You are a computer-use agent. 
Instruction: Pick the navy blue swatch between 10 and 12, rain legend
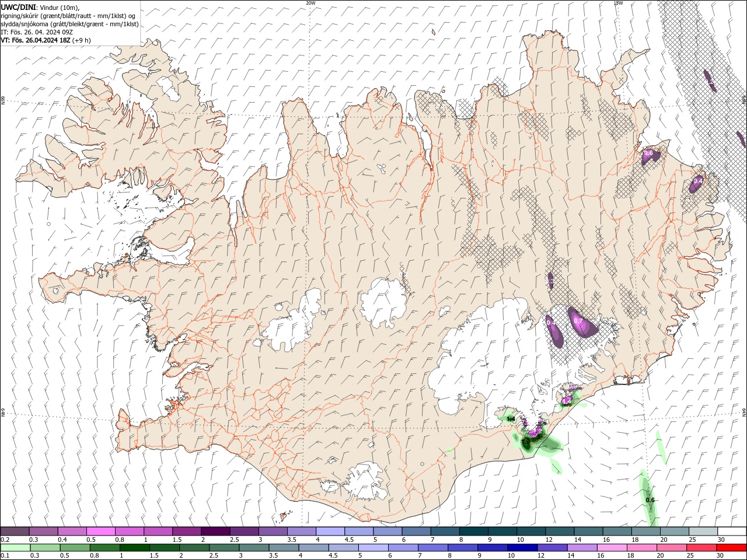(521, 548)
